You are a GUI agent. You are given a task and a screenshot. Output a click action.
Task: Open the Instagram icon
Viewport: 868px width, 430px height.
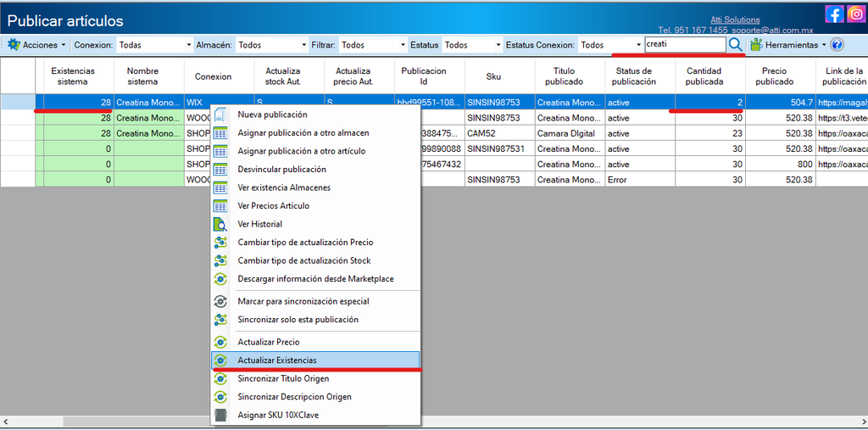point(855,14)
